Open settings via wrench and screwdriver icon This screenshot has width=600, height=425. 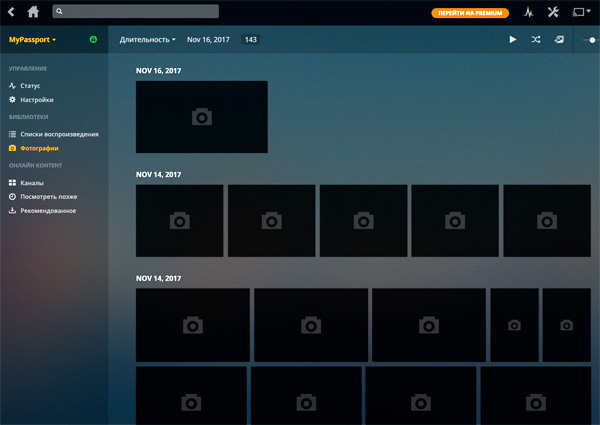pos(554,12)
